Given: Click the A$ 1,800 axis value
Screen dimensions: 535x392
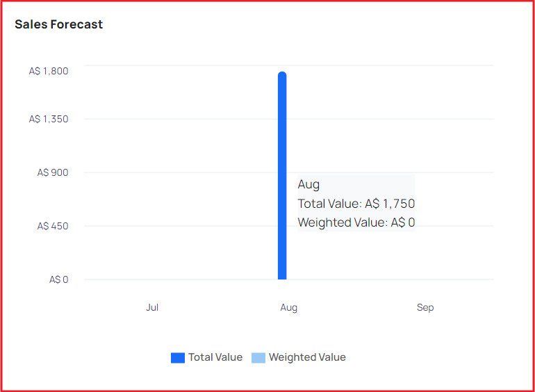Looking at the screenshot, I should (x=49, y=71).
